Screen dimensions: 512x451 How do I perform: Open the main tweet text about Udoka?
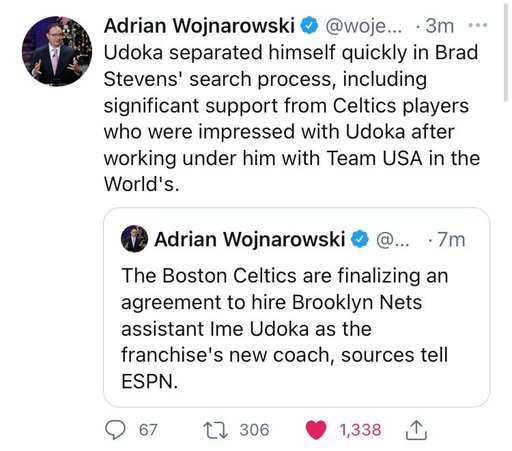click(x=291, y=118)
